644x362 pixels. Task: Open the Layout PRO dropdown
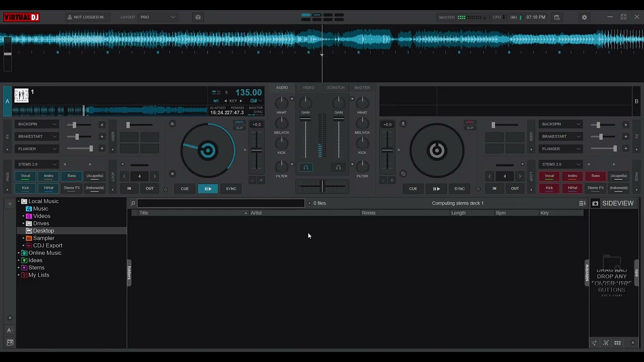158,17
